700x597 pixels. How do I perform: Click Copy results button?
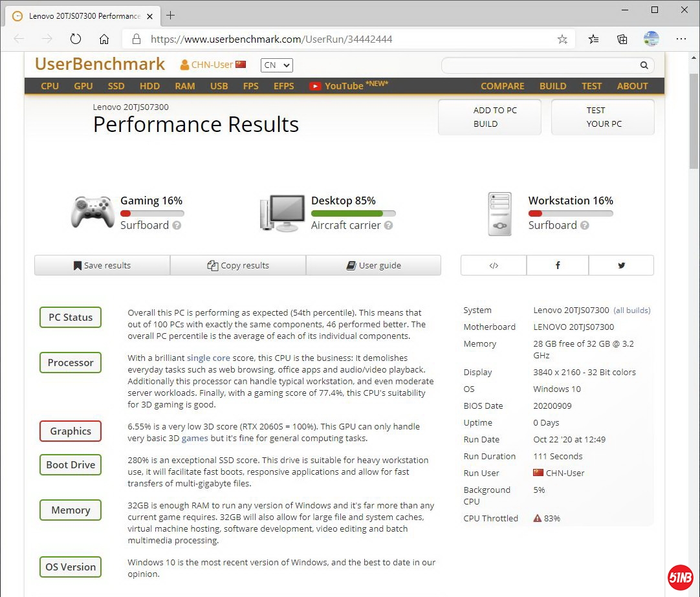coord(238,265)
